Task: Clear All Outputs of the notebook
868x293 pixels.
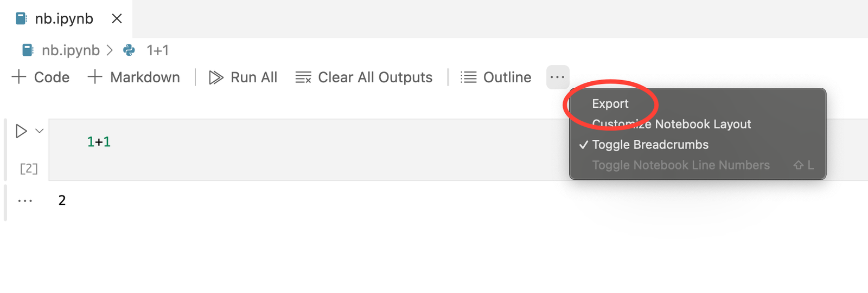Action: 364,77
